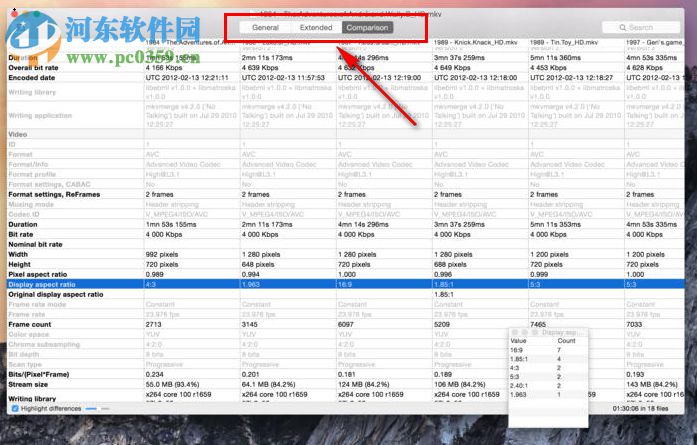Click the 4 453 Kbps cell
697x445 pixels.
click(x=548, y=68)
